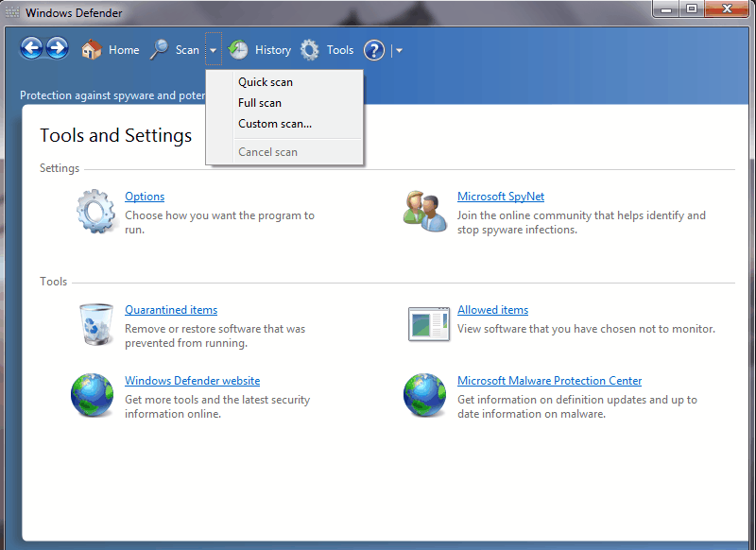The height and width of the screenshot is (550, 756).
Task: Maximize the Windows Defender window
Action: pyautogui.click(x=692, y=9)
